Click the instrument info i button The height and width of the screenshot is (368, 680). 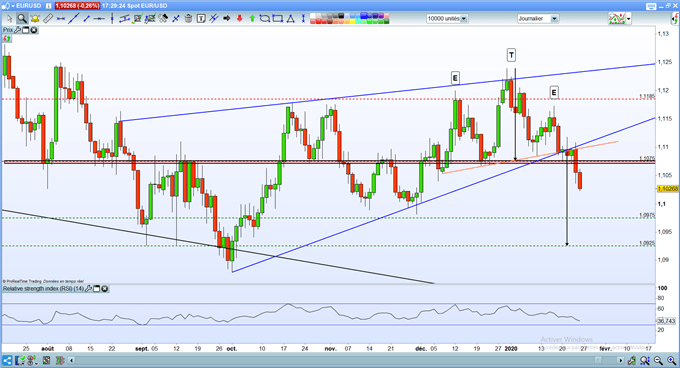49,6
